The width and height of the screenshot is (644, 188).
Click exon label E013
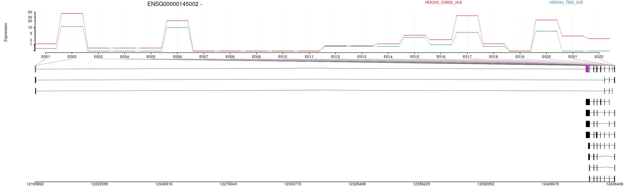pos(362,57)
